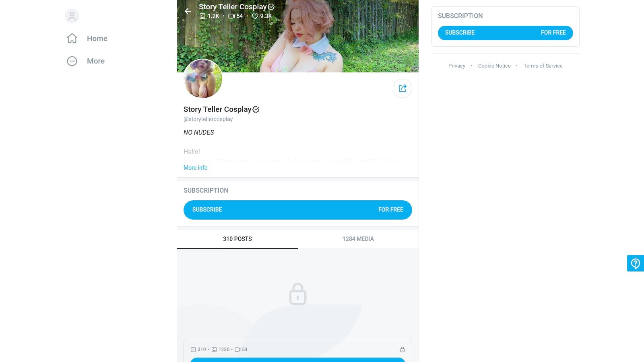
Task: Click the guest user avatar icon
Action: point(72,16)
